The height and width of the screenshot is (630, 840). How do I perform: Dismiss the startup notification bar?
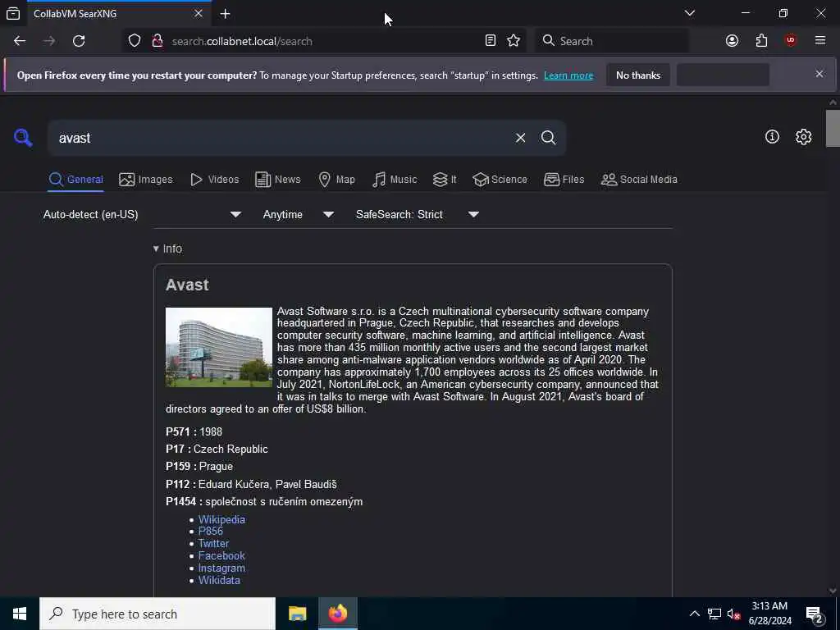click(x=819, y=74)
